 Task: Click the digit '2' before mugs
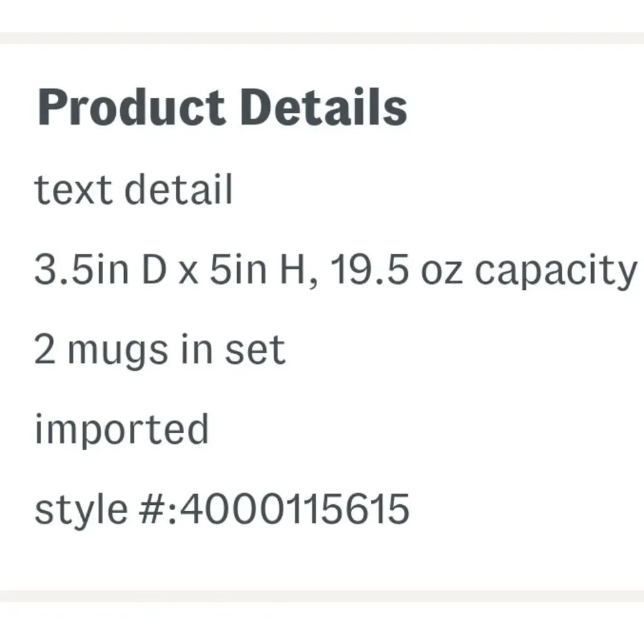(45, 349)
